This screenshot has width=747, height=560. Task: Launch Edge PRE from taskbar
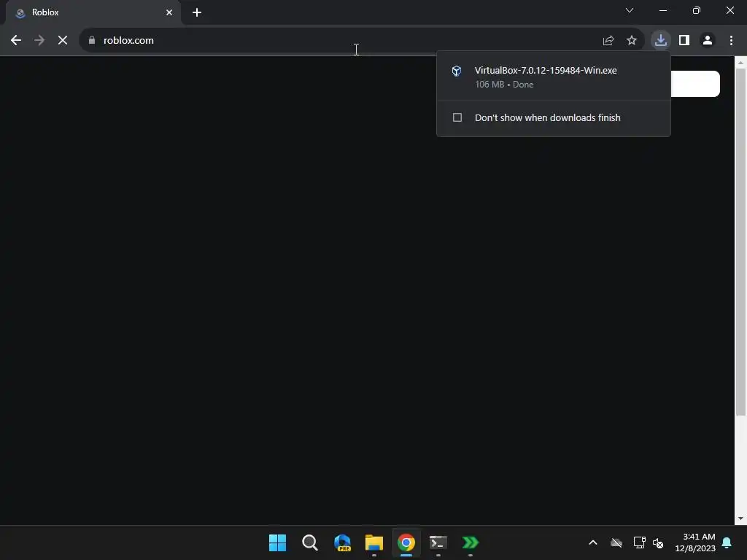342,542
